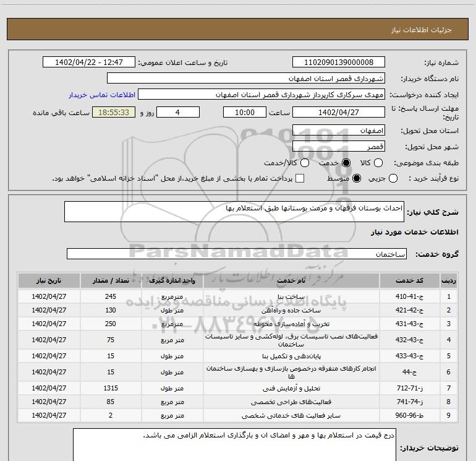Screen dimensions: 476x461
Task: Click quantity cell 75
Action: [111, 340]
